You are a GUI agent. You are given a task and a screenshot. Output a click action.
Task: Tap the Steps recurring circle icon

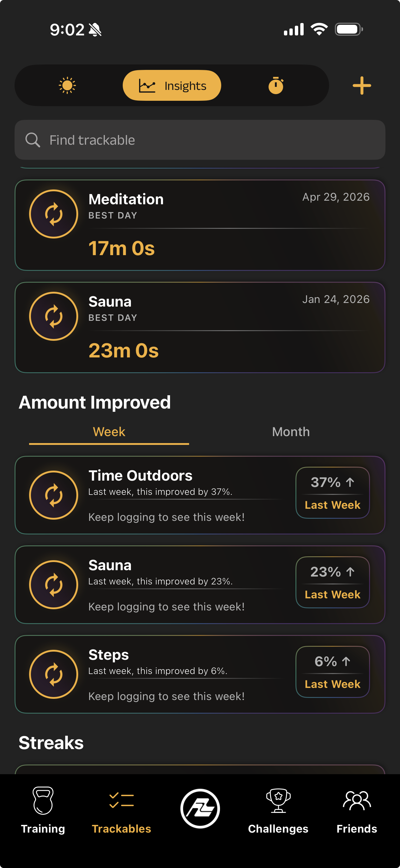[54, 674]
